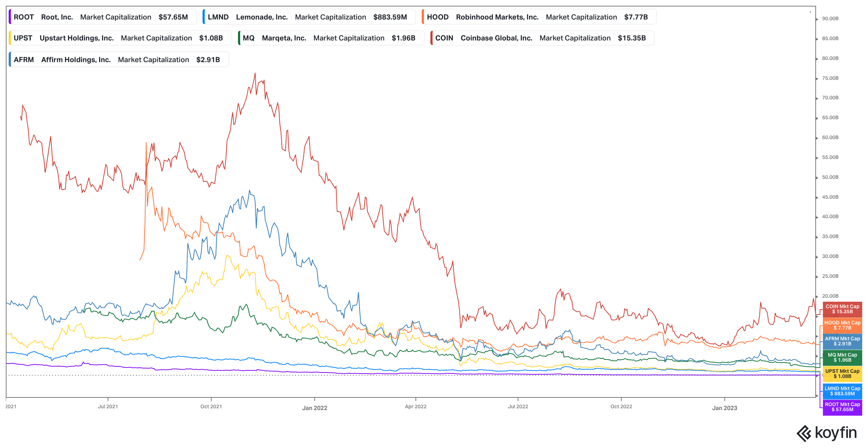Click the purple ROOT Mkt Cap value tag

(842, 407)
